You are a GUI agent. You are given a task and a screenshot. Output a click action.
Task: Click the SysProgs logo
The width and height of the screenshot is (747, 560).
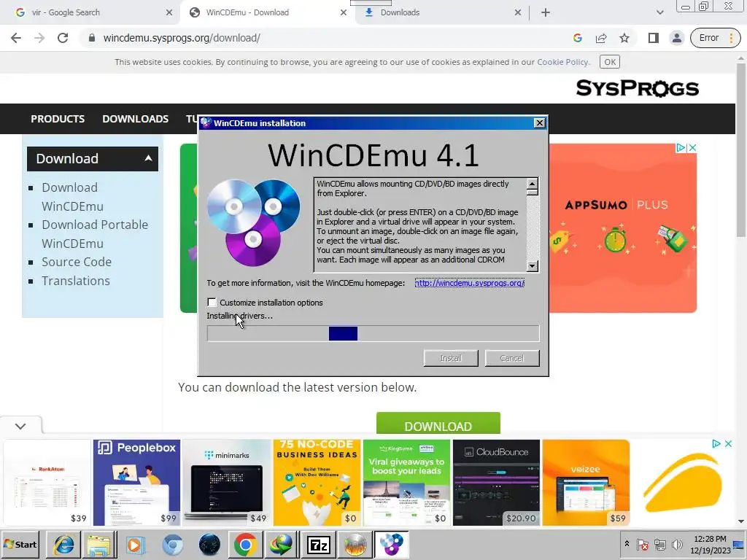(638, 88)
